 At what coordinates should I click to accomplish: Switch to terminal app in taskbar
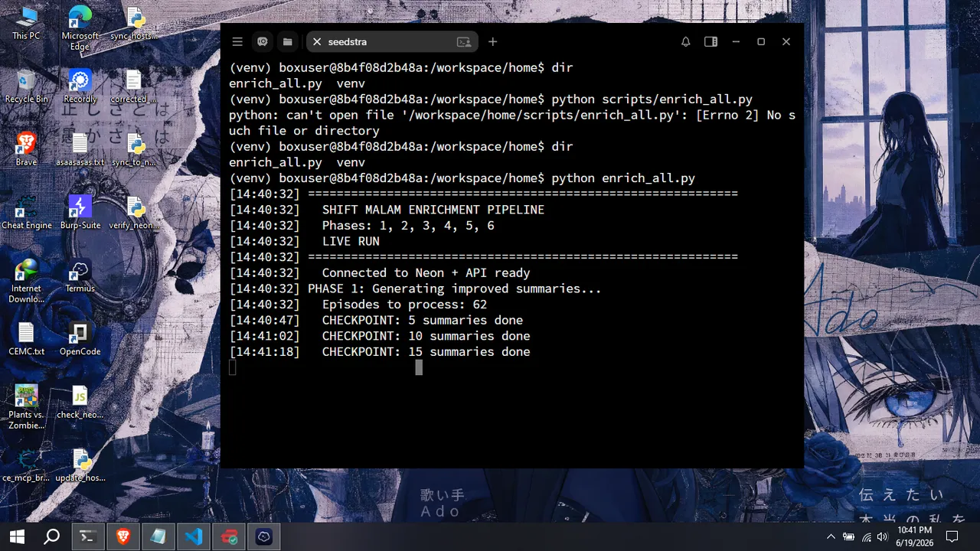[88, 537]
